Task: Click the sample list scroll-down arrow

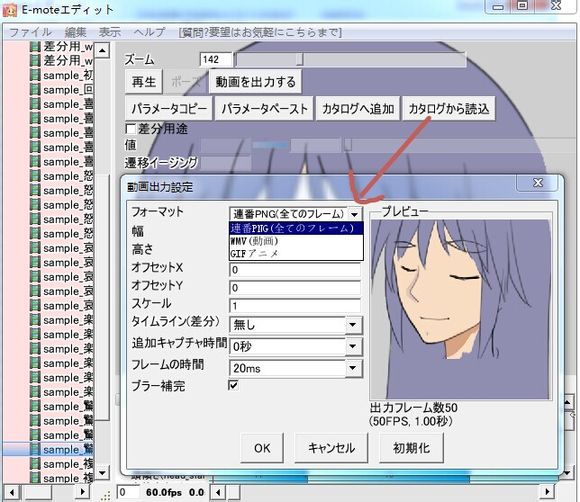Action: 102,473
